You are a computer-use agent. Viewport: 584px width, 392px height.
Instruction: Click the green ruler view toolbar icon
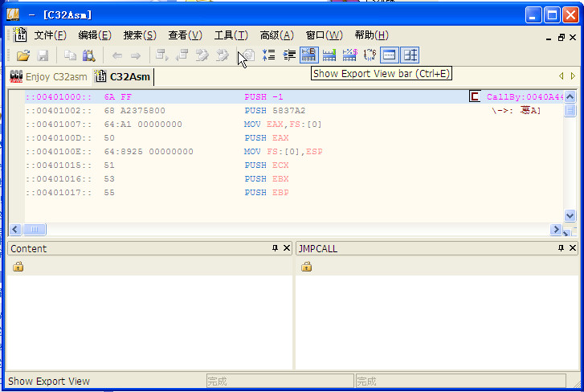[329, 55]
